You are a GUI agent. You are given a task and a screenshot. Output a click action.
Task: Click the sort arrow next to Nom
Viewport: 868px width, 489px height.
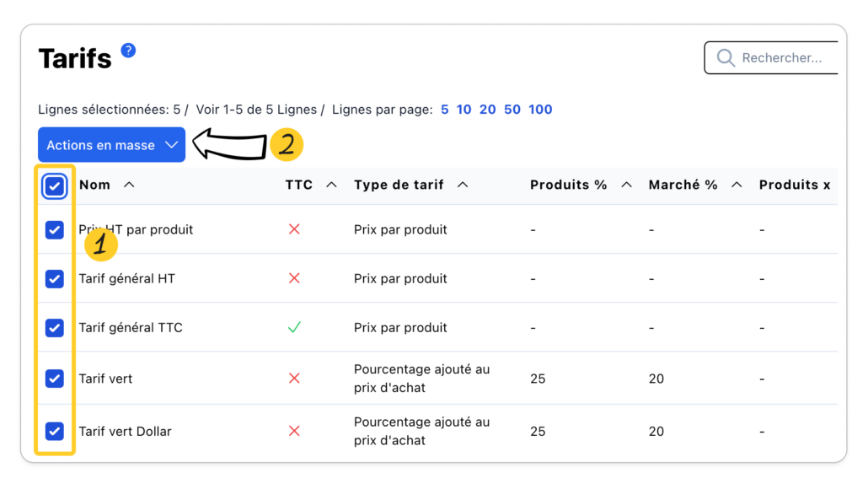coord(129,185)
